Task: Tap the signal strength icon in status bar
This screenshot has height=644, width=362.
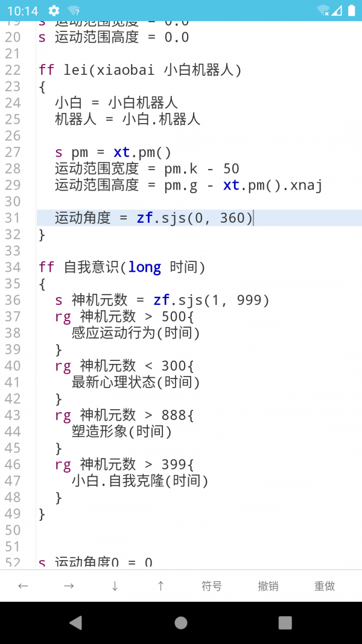Action: pos(337,11)
